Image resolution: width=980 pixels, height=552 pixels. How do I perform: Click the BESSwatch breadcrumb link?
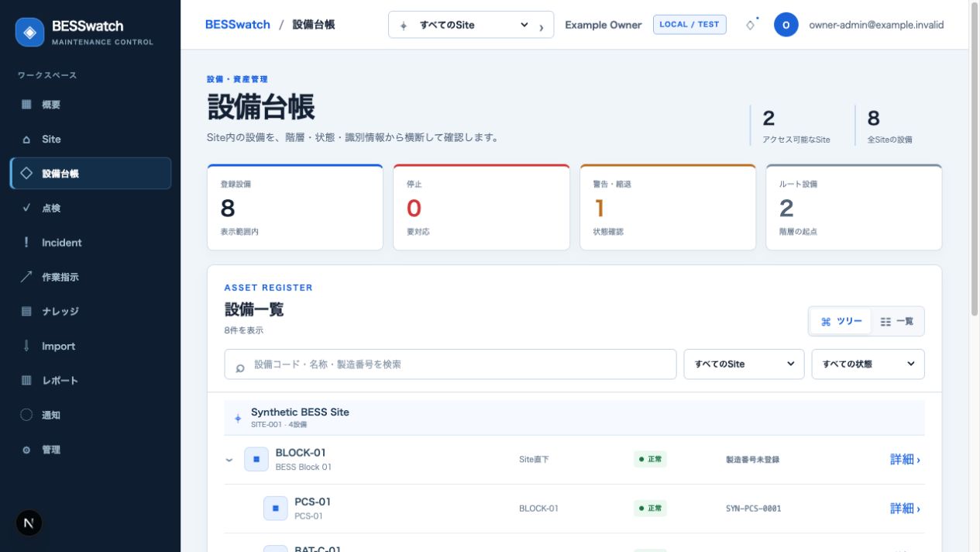click(238, 25)
